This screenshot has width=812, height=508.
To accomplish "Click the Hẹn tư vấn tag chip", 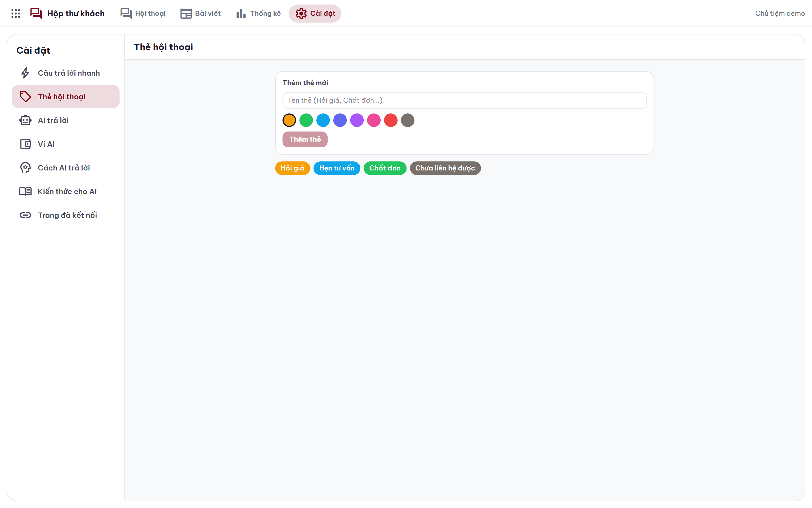I will point(337,168).
